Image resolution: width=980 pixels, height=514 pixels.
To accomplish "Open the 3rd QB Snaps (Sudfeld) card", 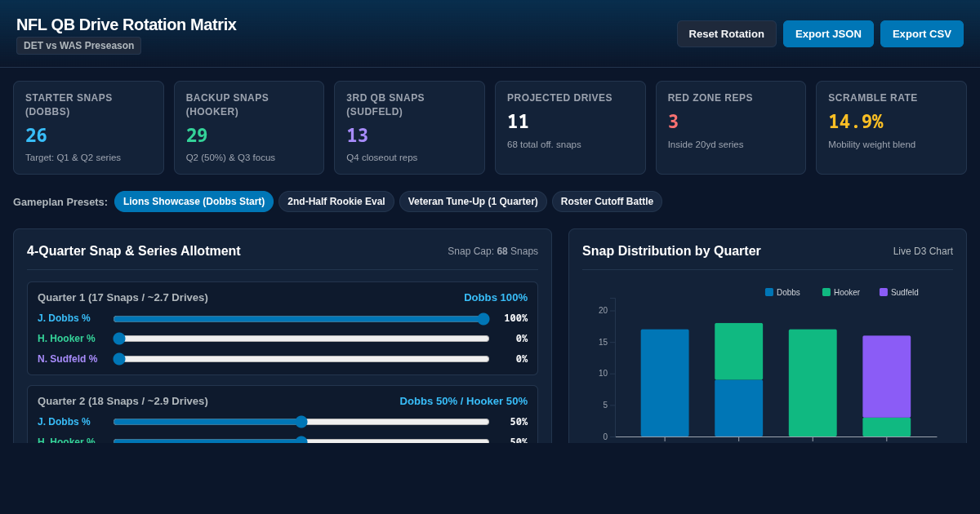I will click(409, 127).
